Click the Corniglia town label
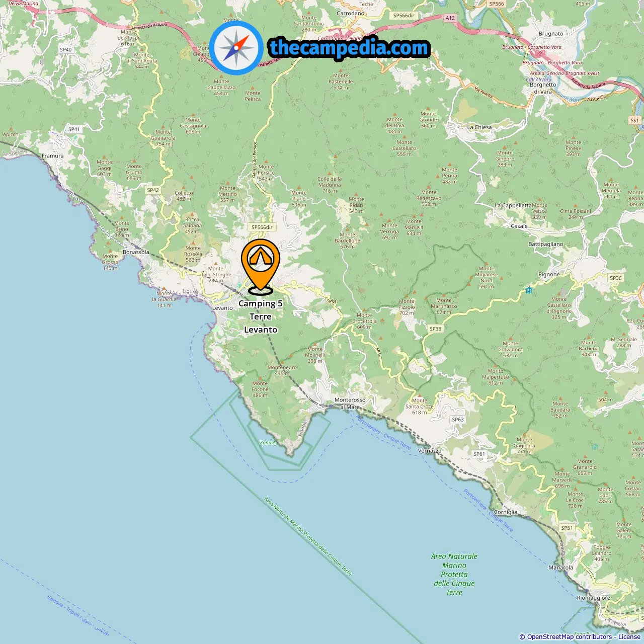Screen dimensions: 644x644 point(506,512)
